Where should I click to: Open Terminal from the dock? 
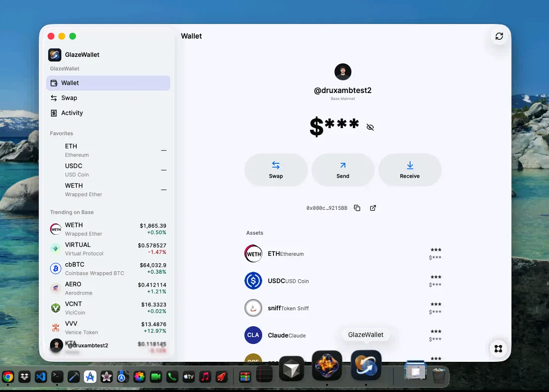pyautogui.click(x=57, y=377)
